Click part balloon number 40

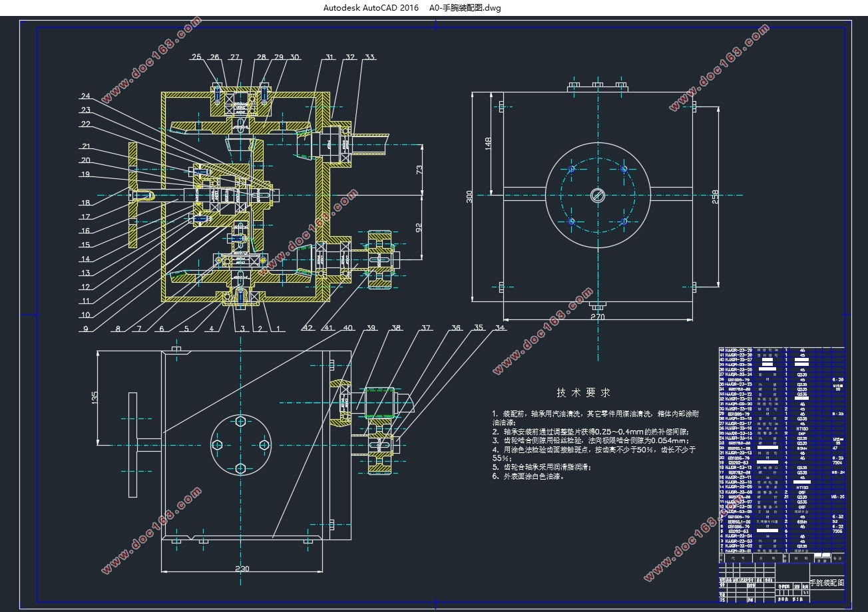(347, 328)
